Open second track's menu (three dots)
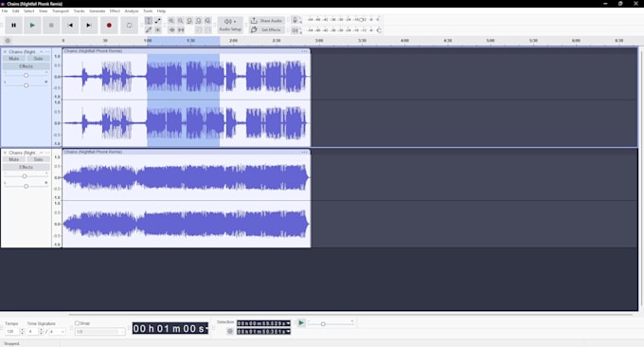Image resolution: width=644 pixels, height=347 pixels. (47, 153)
